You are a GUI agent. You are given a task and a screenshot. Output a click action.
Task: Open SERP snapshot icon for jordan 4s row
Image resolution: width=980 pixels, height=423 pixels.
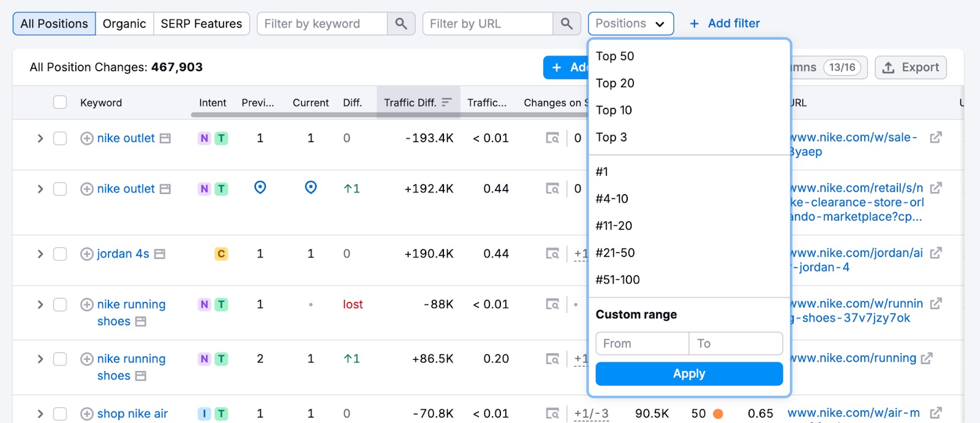click(x=552, y=254)
